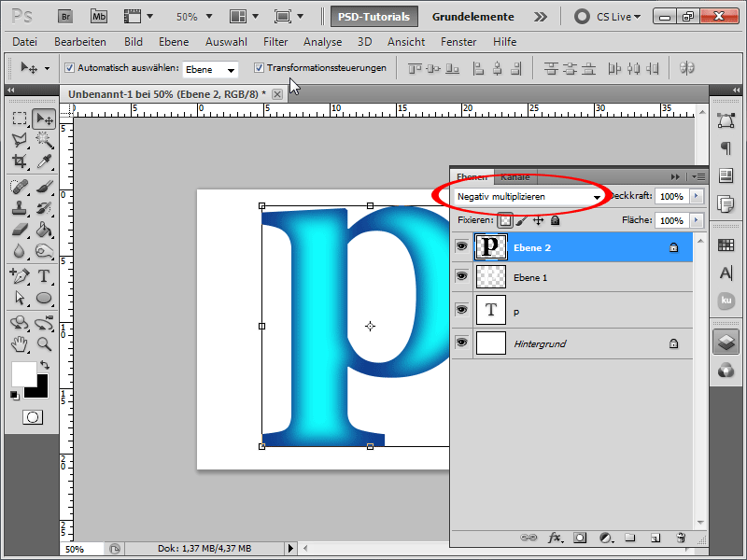Select the Polygonal Lasso tool
The image size is (747, 560).
click(x=20, y=140)
